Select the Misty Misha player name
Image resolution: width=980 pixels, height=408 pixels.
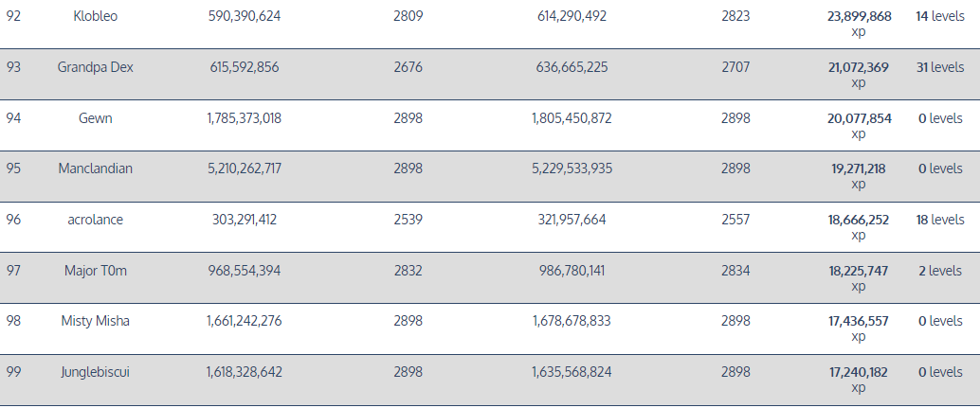pyautogui.click(x=95, y=321)
